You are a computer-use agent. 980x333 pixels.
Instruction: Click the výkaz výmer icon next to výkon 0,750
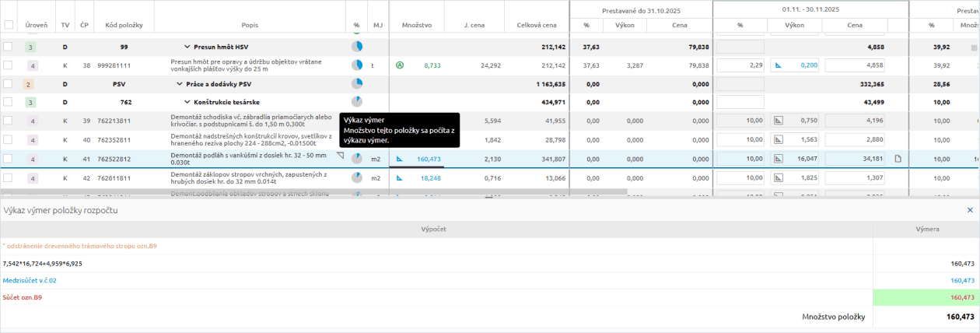click(778, 121)
